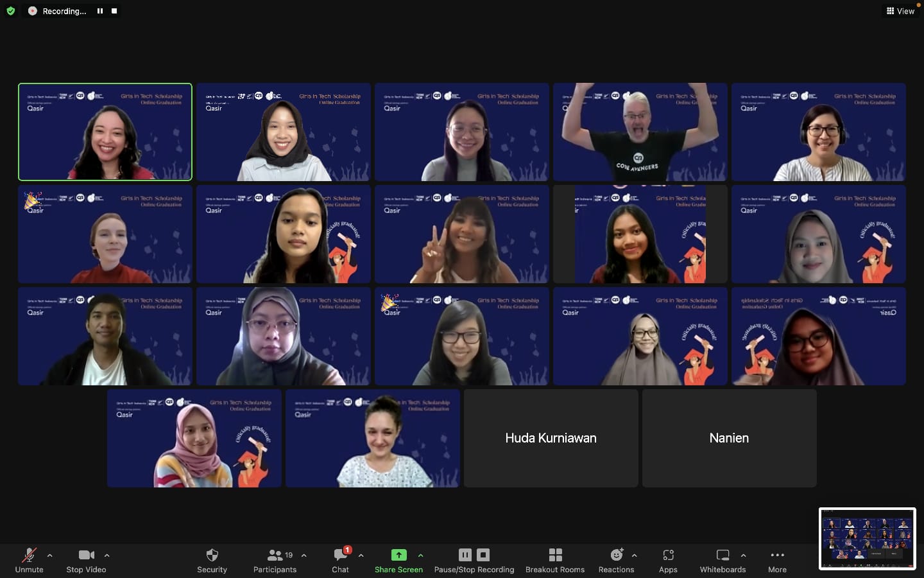Screen dimensions: 924x578
Task: Open the Security options shield icon
Action: [x=212, y=555]
